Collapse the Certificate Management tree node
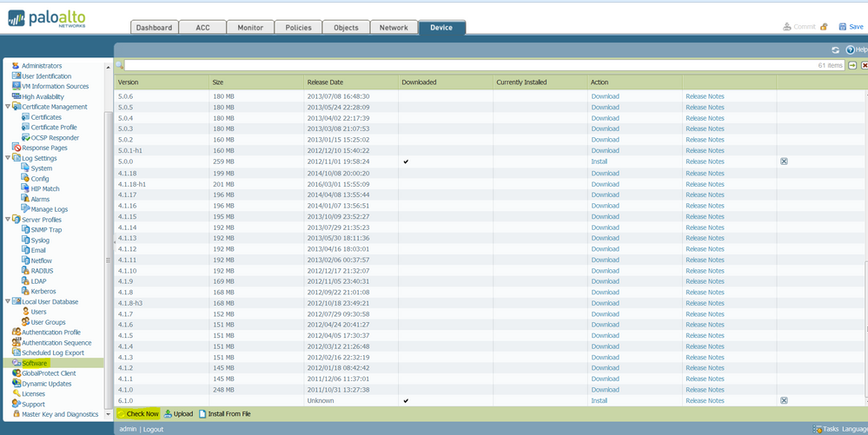This screenshot has width=868, height=435. pos(8,107)
